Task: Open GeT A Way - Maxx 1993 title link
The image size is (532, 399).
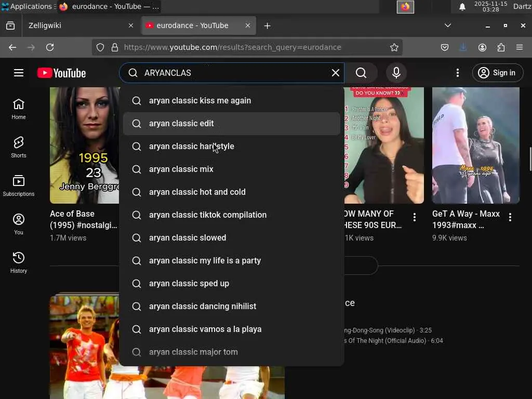Action: click(x=466, y=219)
